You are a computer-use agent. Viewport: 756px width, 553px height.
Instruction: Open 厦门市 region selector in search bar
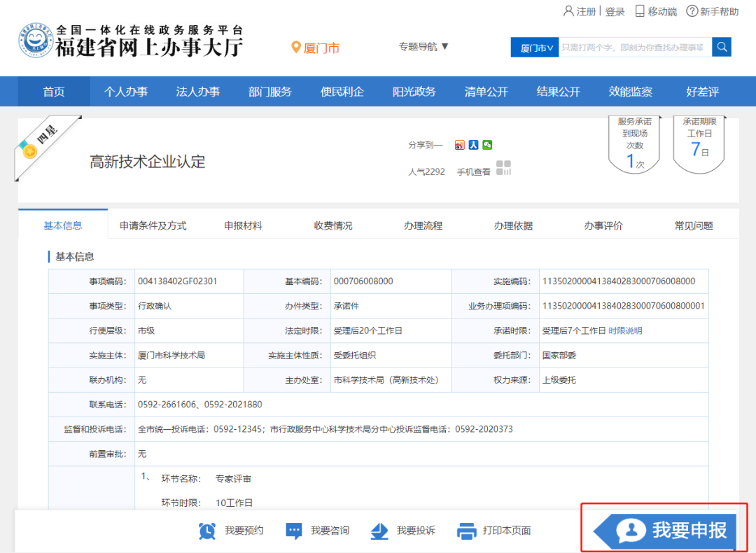[x=535, y=48]
